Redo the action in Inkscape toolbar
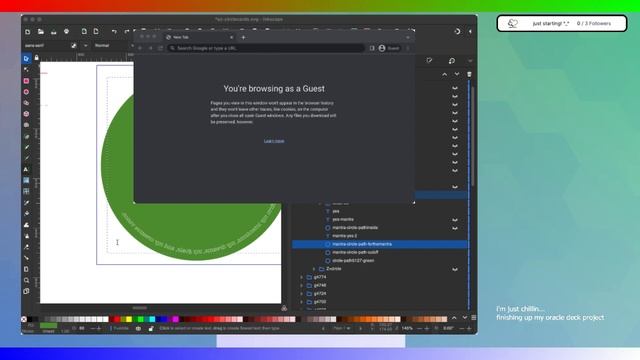Image resolution: width=640 pixels, height=360 pixels. pos(127,31)
